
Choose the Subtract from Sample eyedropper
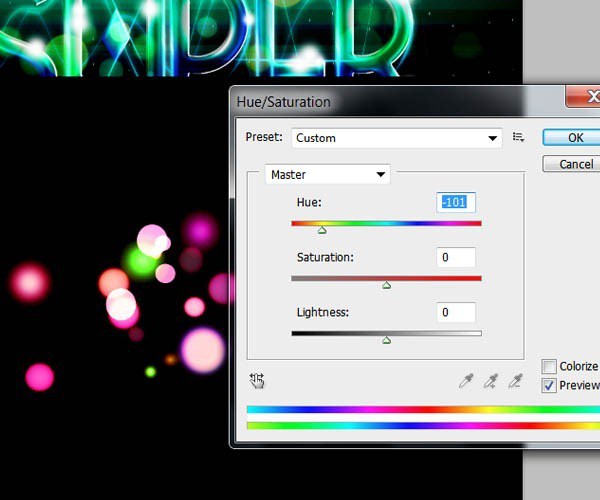click(x=515, y=380)
